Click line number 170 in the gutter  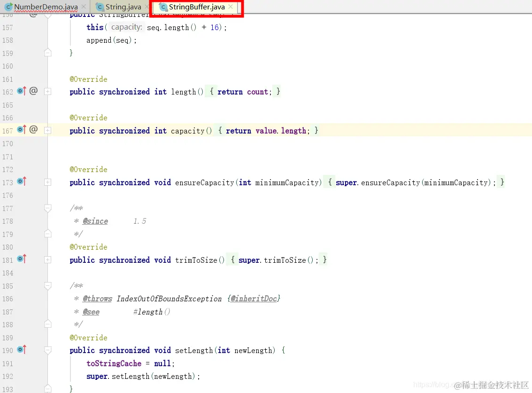[8, 144]
